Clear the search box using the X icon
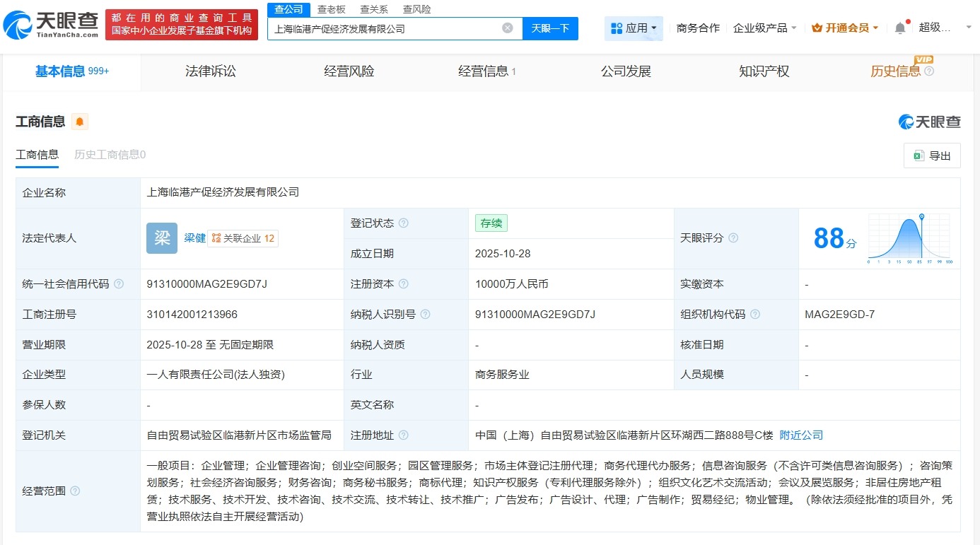Screen dimensions: 980x545 (x=506, y=28)
